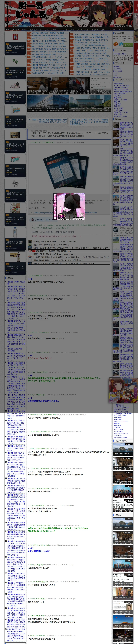Open the About nav item

point(25,30)
